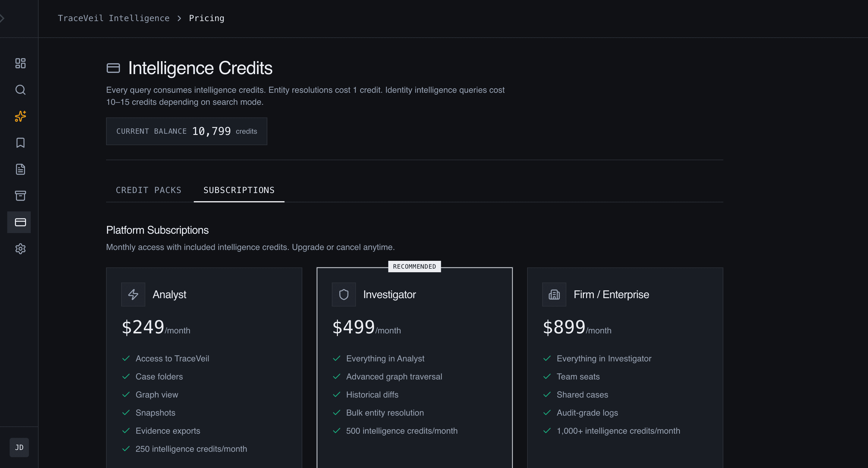This screenshot has height=468, width=868.
Task: Click the card icon beside Intelligence Credits heading
Action: tap(113, 68)
